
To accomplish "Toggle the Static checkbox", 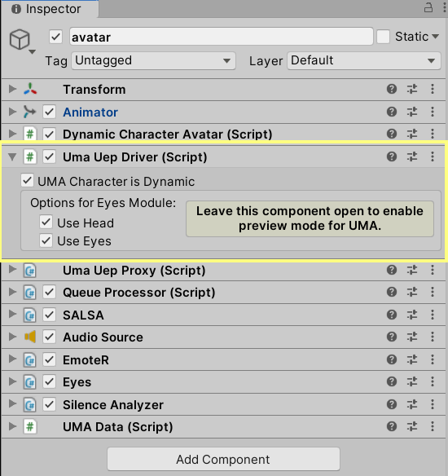I will coord(383,37).
